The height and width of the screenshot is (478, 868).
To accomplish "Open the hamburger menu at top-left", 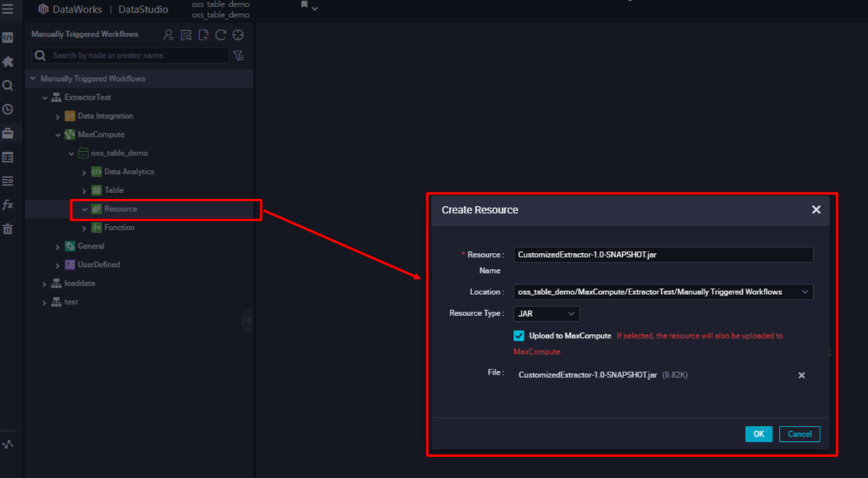I will tap(7, 10).
